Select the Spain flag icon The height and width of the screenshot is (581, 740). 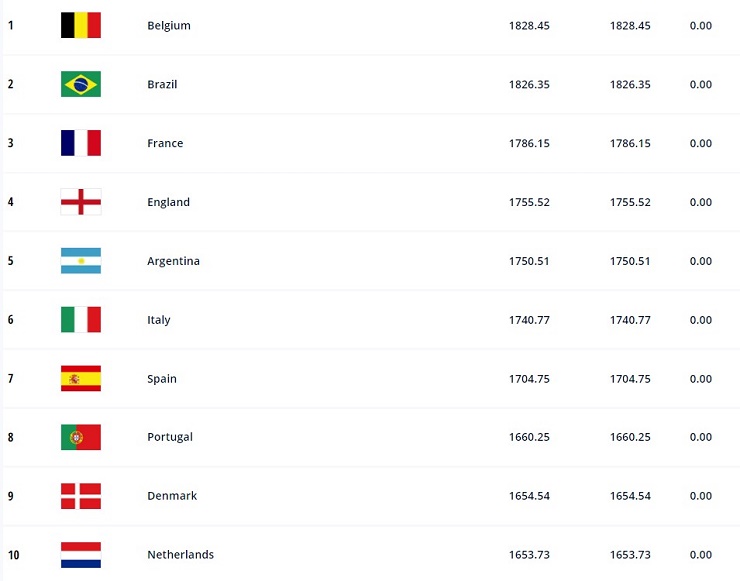pyautogui.click(x=81, y=379)
